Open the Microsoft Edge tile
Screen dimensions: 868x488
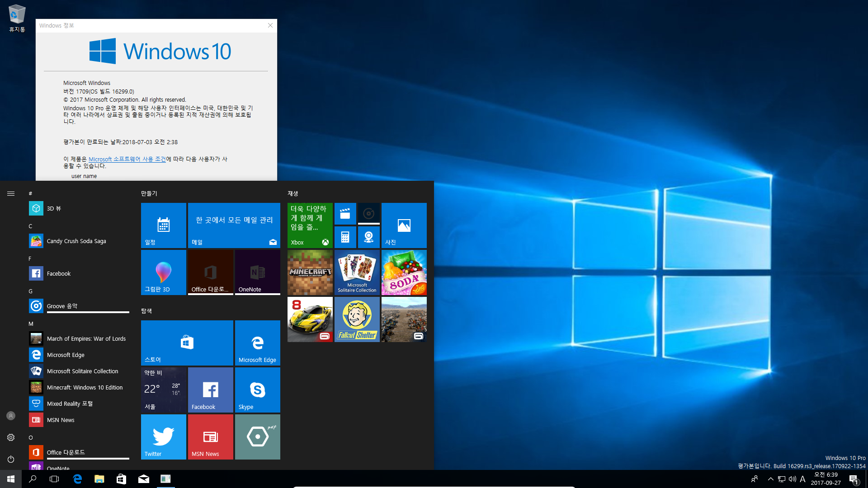[258, 343]
